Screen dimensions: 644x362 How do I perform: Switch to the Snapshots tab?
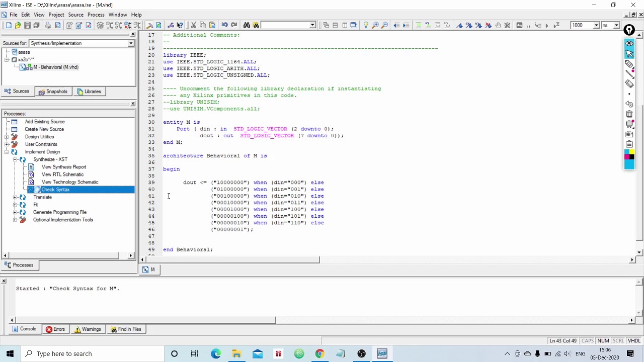click(53, 92)
